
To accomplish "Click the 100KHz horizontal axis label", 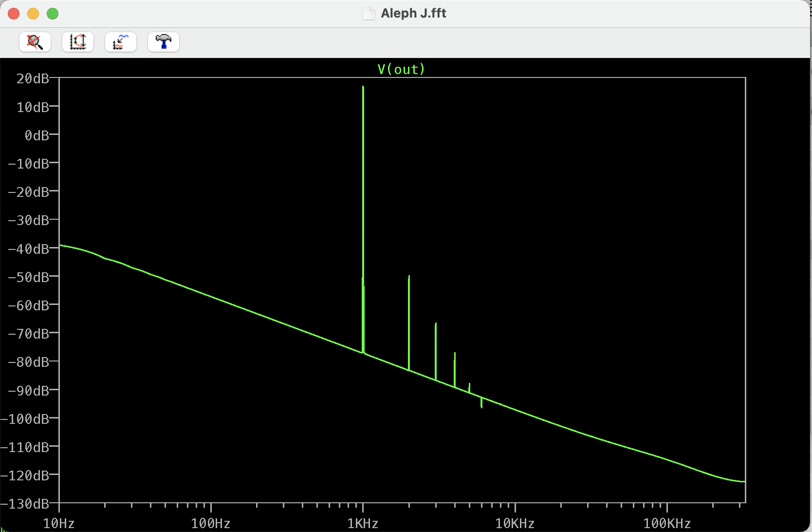I will [667, 524].
